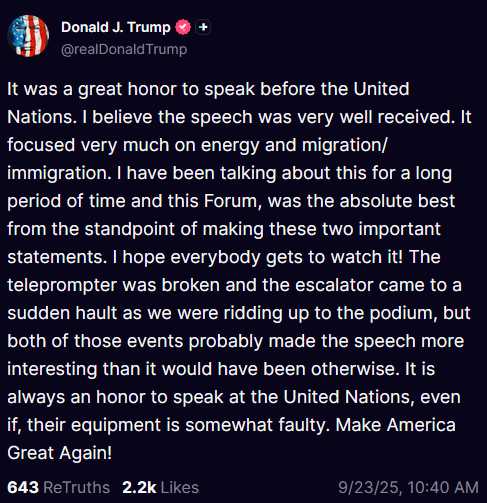The width and height of the screenshot is (487, 503).
Task: Select the word "teleprompter" in the post
Action: click(62, 286)
